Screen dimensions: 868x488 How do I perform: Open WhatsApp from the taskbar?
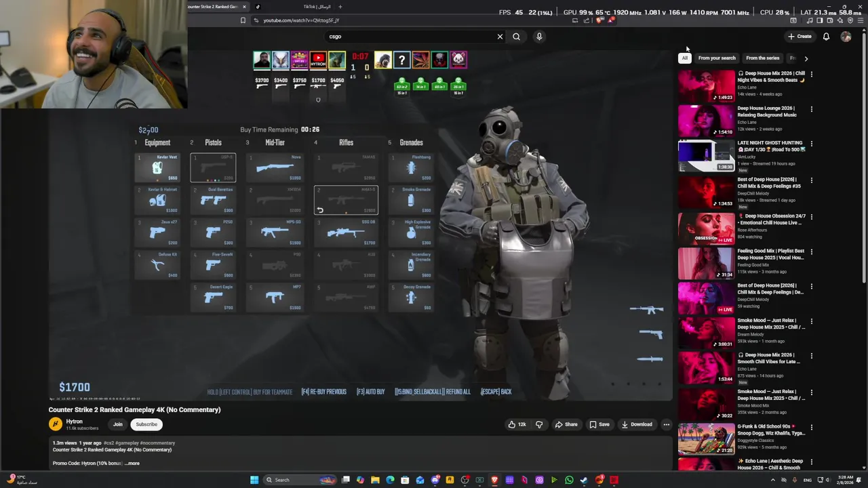[569, 480]
